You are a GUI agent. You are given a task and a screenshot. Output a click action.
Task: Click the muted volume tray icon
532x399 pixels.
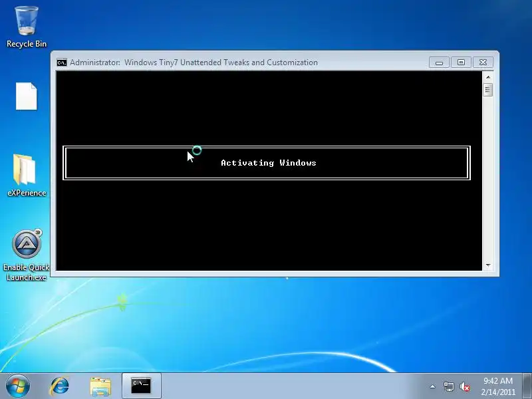(465, 386)
